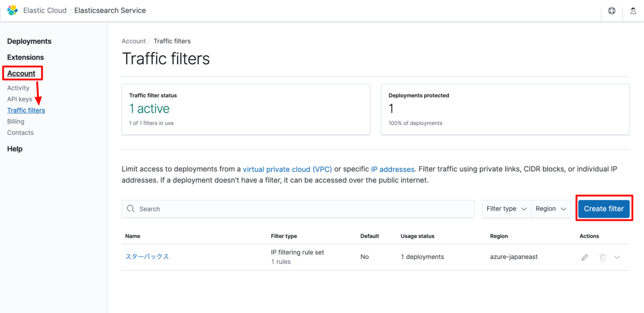Follow the virtual private cloud (VPC) link
Viewport: 644px width, 313px height.
[288, 169]
